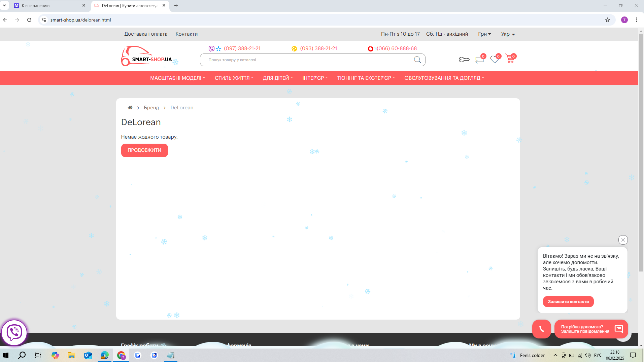Viewport: 644px width, 362px height.
Task: Expand the ДЛЯ ДІТЕЙ menu
Action: 278,78
